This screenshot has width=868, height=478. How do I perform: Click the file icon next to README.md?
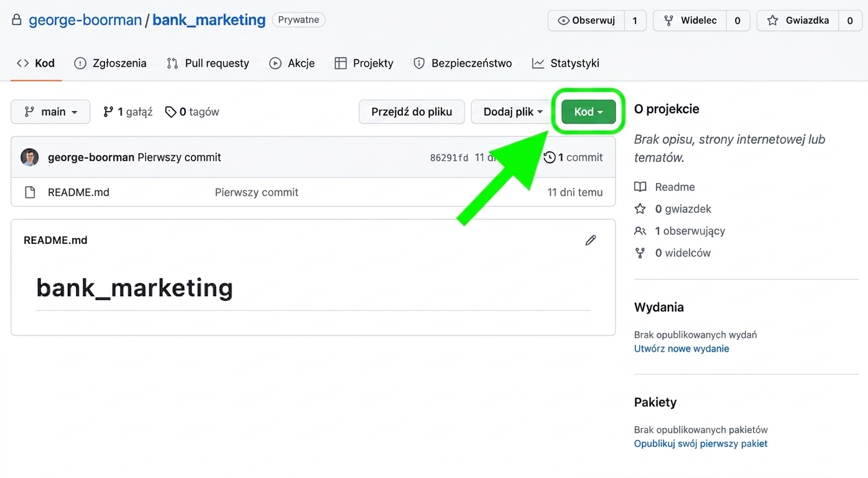coord(30,192)
